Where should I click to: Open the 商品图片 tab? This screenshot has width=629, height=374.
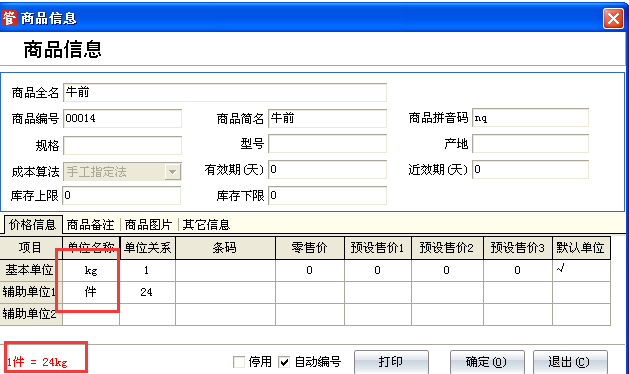(148, 225)
